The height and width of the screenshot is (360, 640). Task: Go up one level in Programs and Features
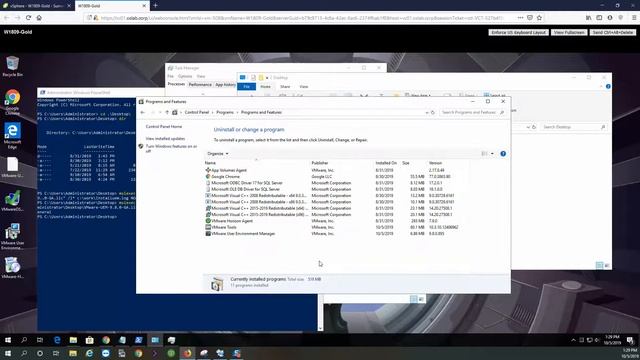tap(167, 112)
